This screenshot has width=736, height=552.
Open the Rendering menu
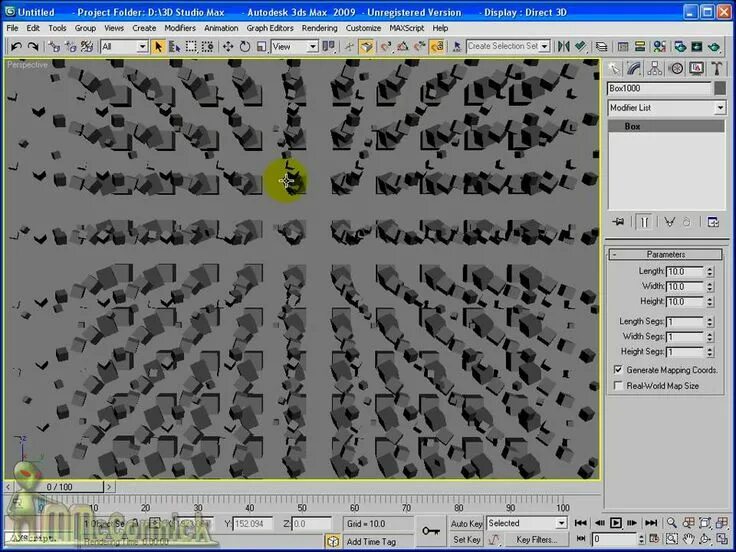[319, 28]
